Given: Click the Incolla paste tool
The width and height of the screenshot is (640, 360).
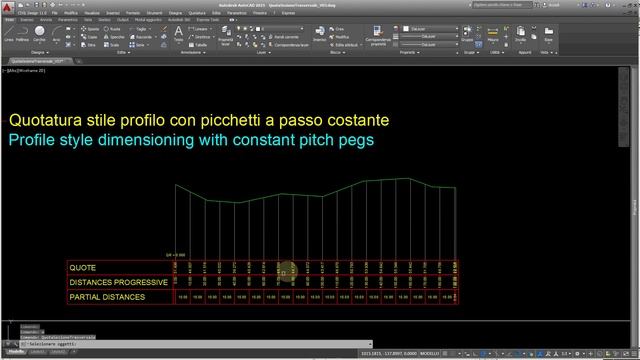Looking at the screenshot, I should point(520,34).
